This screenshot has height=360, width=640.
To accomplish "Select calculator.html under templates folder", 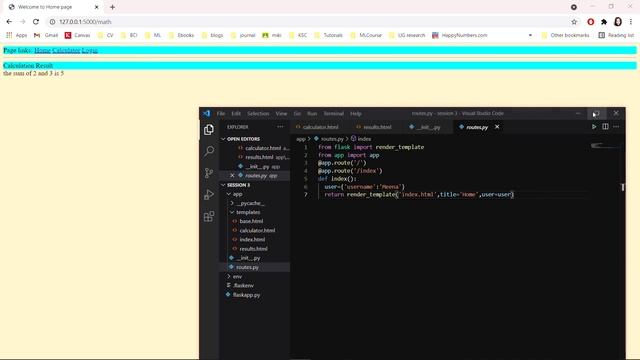I will click(257, 230).
